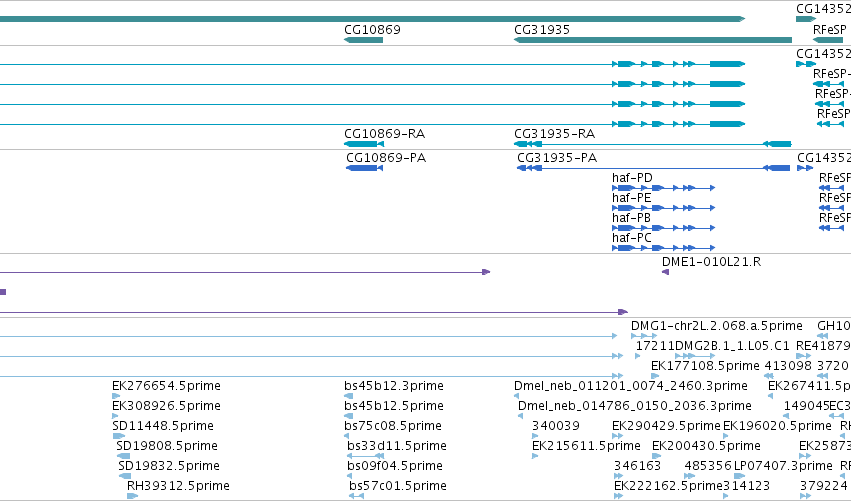851x501 pixels.
Task: Click the RE41879 cDNA label
Action: [x=823, y=346]
